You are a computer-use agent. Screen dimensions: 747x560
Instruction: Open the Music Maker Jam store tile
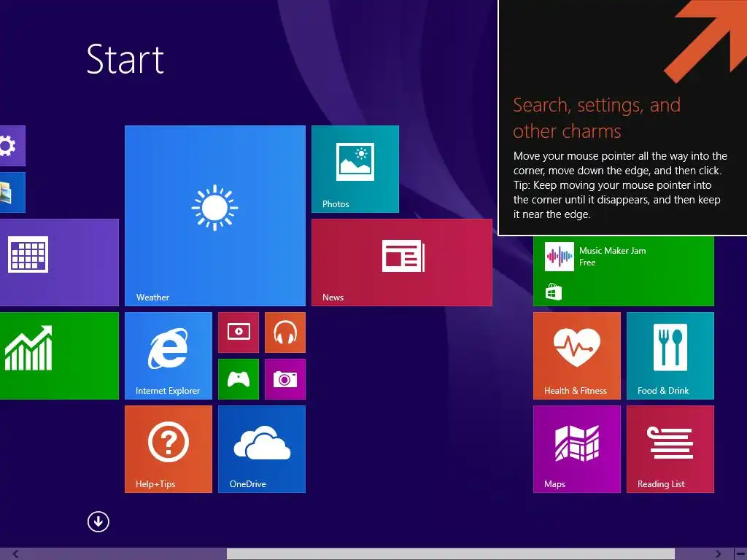624,271
